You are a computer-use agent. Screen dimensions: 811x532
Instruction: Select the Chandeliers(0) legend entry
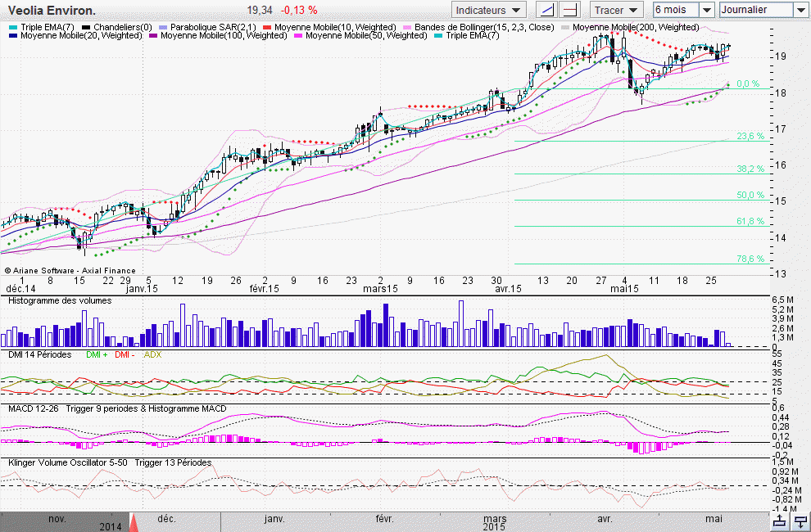click(x=117, y=27)
